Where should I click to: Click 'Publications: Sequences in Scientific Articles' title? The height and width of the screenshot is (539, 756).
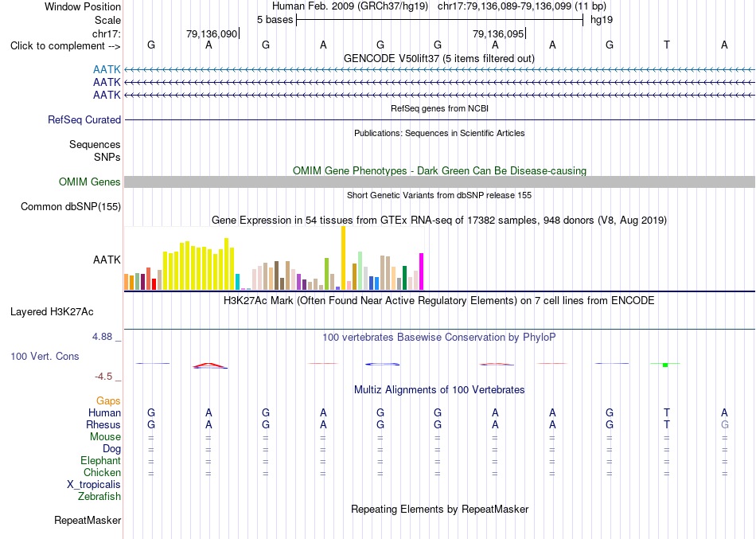[x=439, y=133]
